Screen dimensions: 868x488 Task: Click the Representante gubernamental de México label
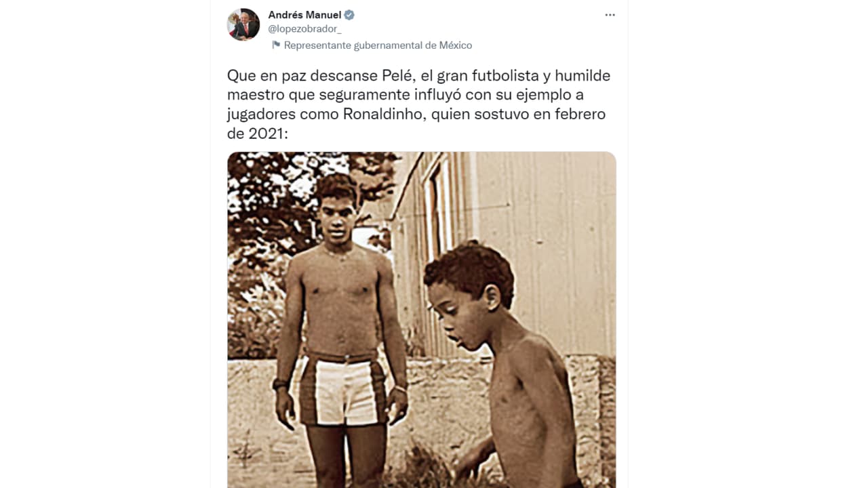(x=378, y=45)
